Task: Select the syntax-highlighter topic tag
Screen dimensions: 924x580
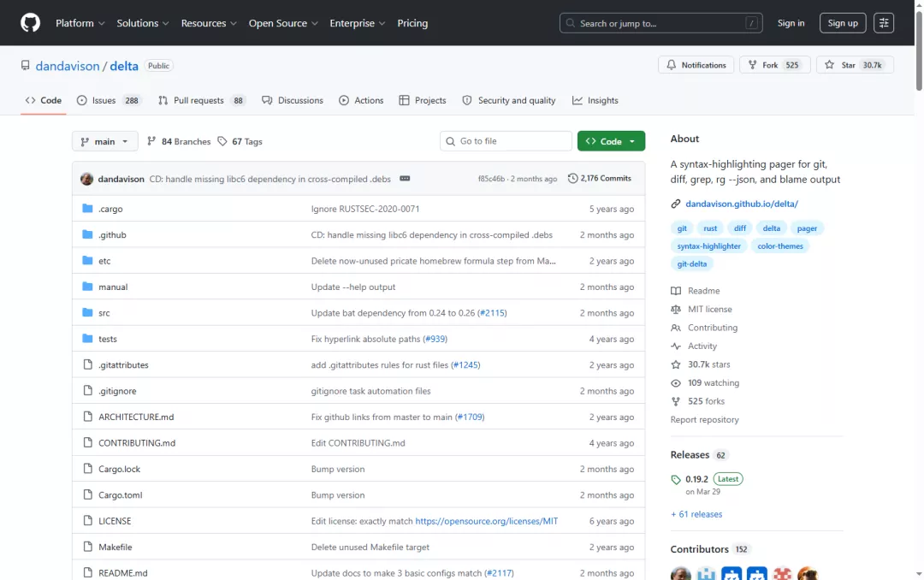Action: (x=708, y=246)
